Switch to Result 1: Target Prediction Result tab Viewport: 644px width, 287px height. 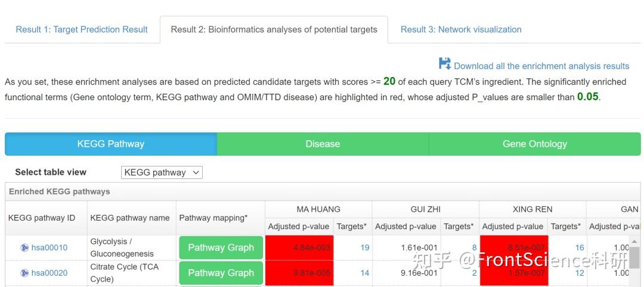tap(82, 29)
